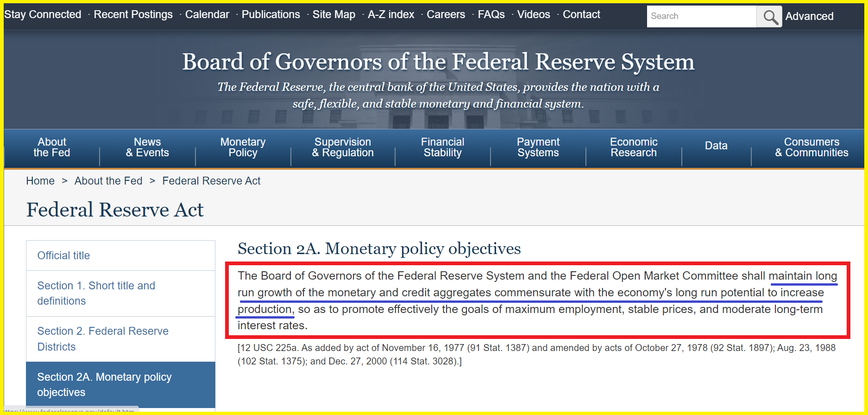Screen dimensions: 868x415
Task: Open Section 2. Federal Reserve Districts
Action: point(102,339)
